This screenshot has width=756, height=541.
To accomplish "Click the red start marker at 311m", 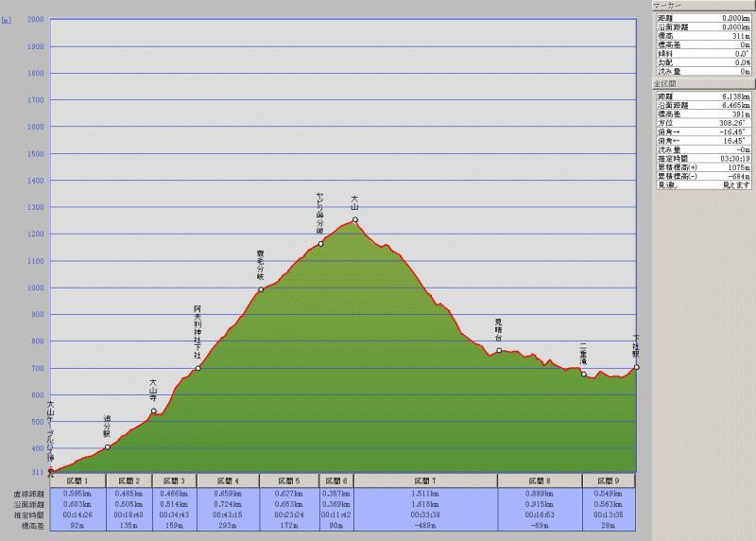I will (51, 471).
